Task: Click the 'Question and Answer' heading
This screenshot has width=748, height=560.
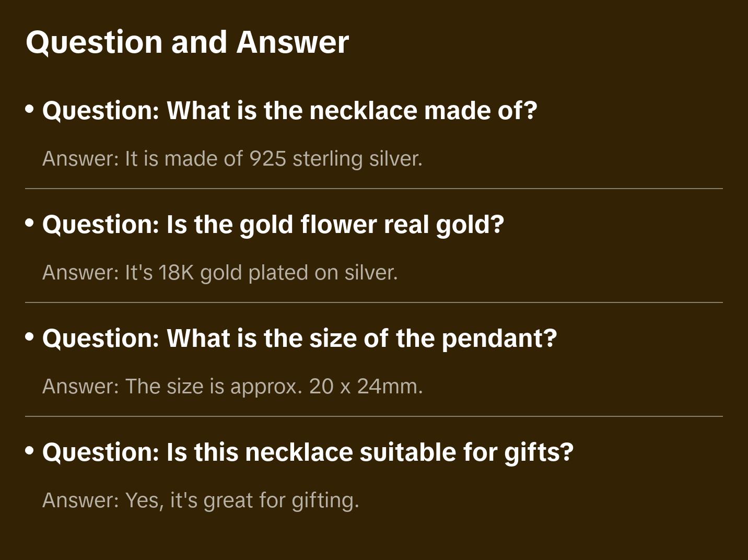Action: click(187, 42)
